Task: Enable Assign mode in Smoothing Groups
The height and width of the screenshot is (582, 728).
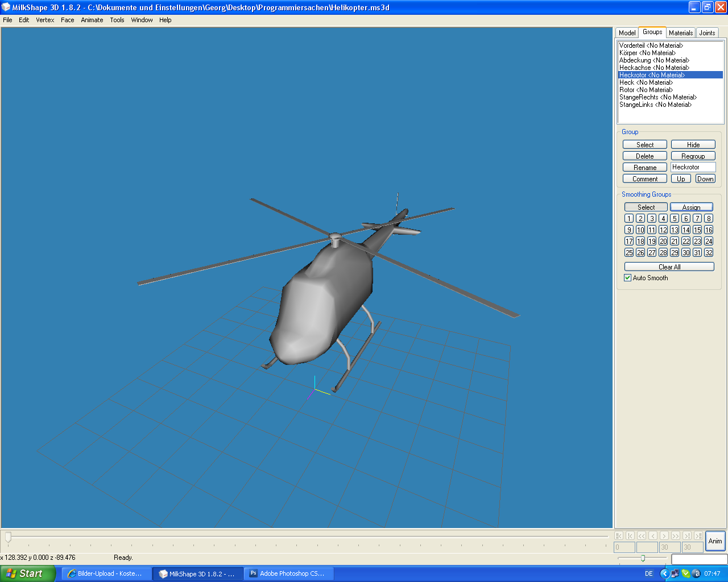Action: click(x=691, y=207)
